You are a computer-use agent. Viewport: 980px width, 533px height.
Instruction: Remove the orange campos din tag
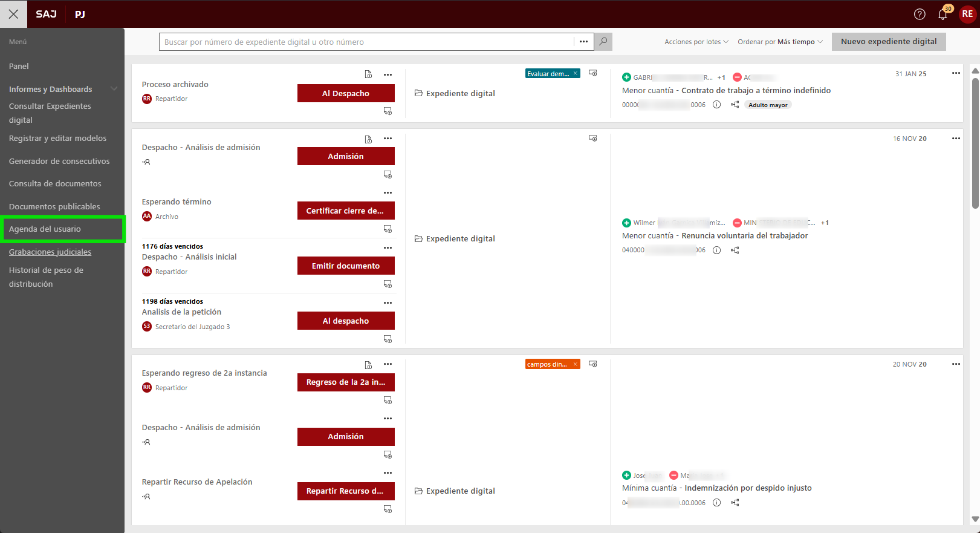click(576, 364)
